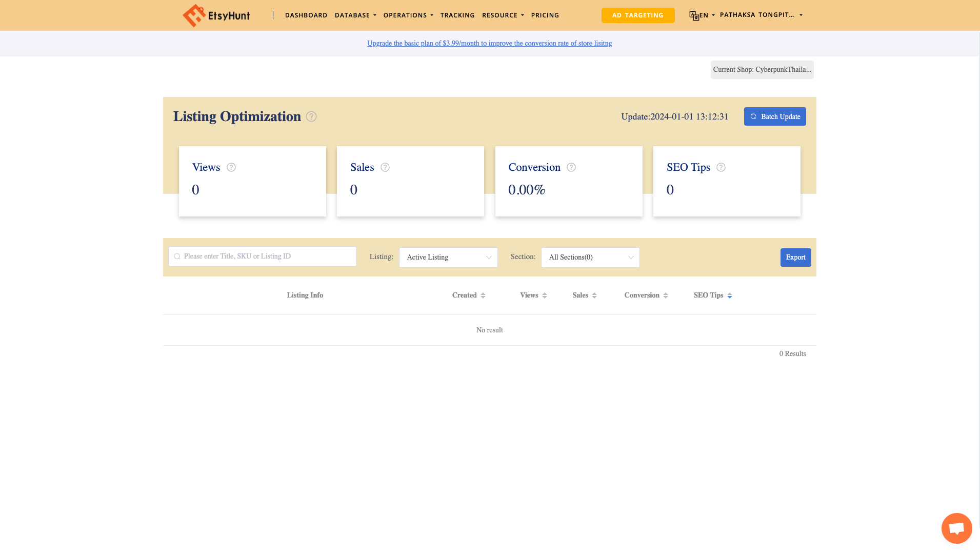
Task: Open the DASHBOARD menu item
Action: pyautogui.click(x=306, y=15)
